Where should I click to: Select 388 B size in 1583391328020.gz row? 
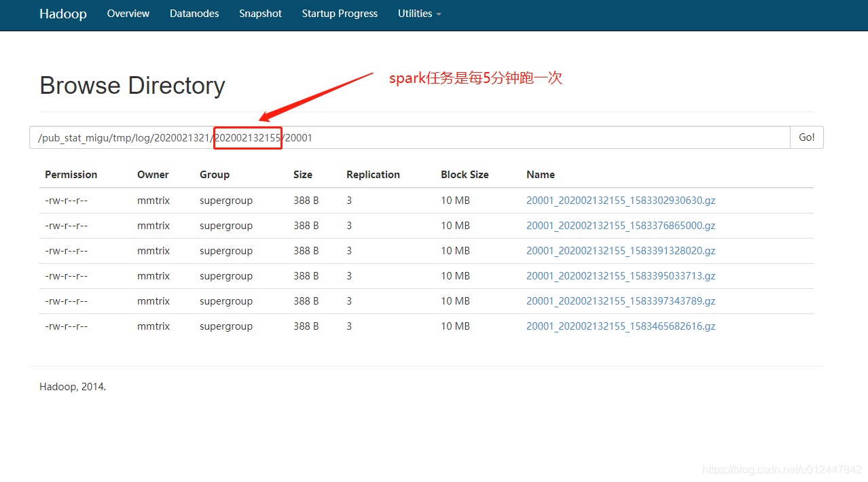tap(306, 251)
